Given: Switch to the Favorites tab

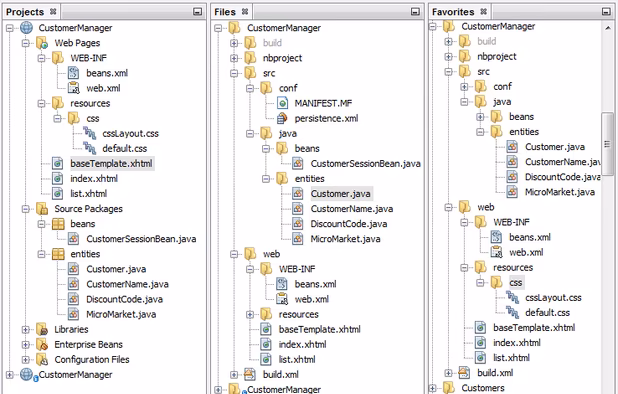Looking at the screenshot, I should click(x=453, y=12).
